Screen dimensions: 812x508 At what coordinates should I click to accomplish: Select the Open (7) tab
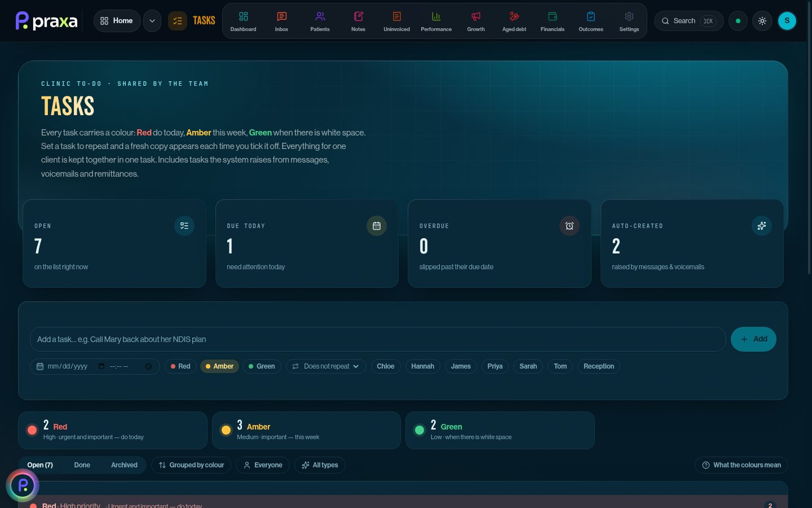pyautogui.click(x=40, y=465)
